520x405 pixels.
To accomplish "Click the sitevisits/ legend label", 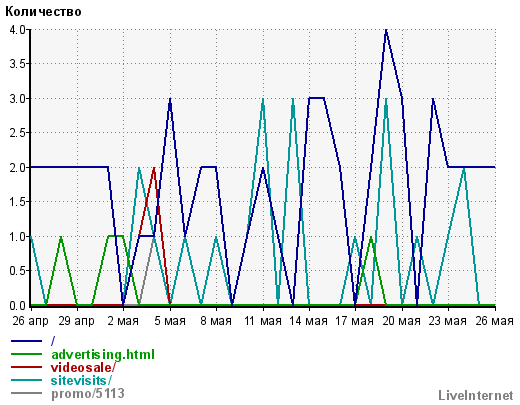I will click(81, 380).
